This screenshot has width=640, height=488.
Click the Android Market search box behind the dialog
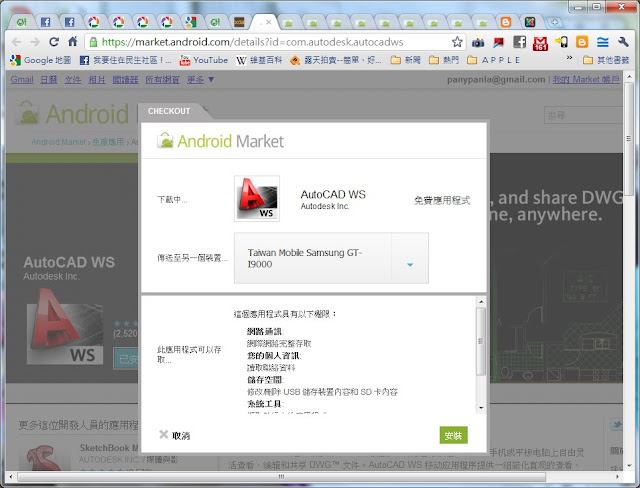point(583,115)
